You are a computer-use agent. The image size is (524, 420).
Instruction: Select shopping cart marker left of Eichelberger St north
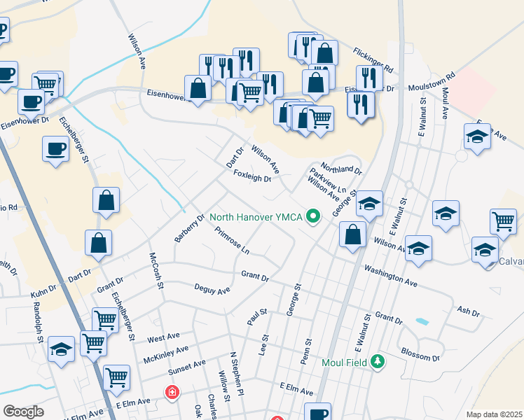point(46,87)
